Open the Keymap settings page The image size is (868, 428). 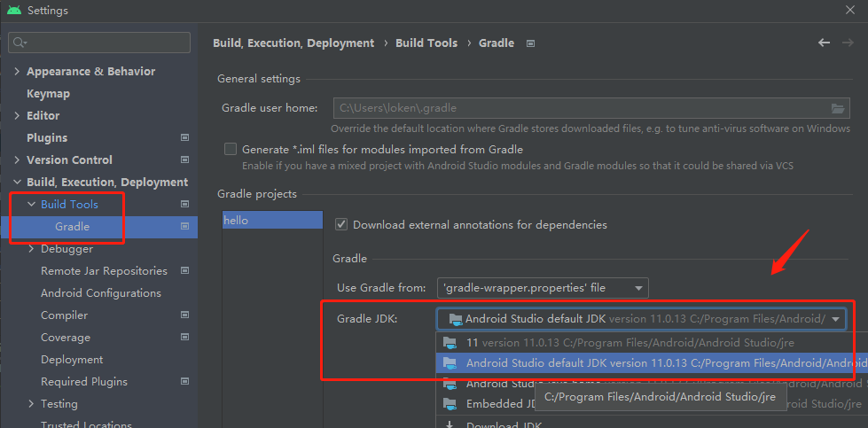pyautogui.click(x=48, y=93)
